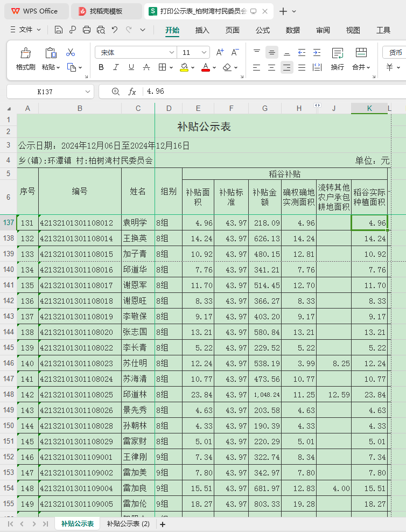This screenshot has height=532, width=406.
Task: Click the currency ¥ format icon
Action: pos(390,67)
